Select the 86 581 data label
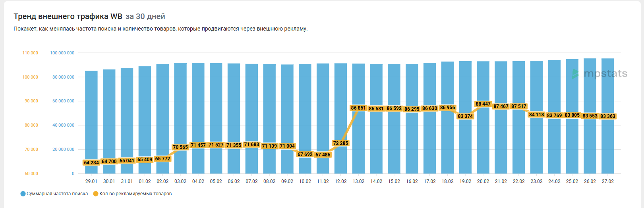This screenshot has height=208, width=644. pos(376,109)
